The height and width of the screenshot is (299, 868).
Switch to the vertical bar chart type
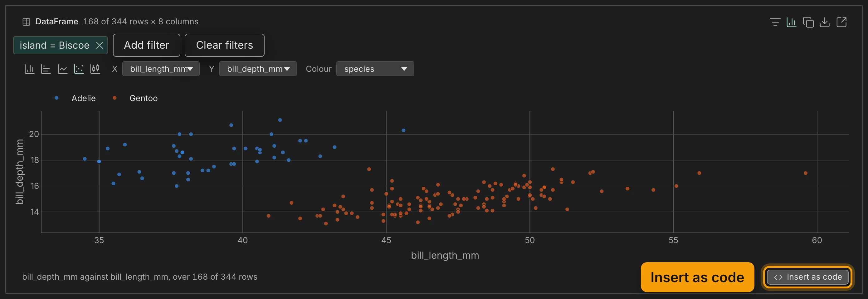(29, 69)
